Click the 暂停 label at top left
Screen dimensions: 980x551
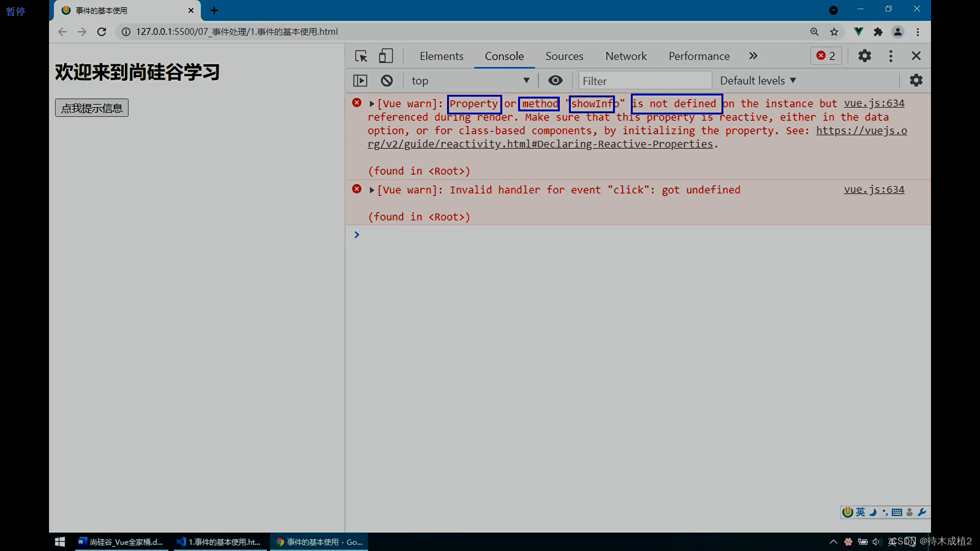(x=15, y=11)
